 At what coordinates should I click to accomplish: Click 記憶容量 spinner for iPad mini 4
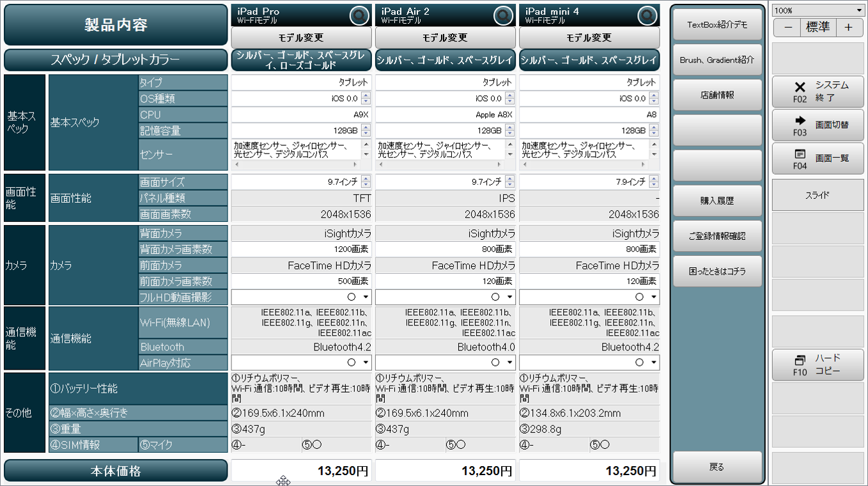click(x=653, y=130)
